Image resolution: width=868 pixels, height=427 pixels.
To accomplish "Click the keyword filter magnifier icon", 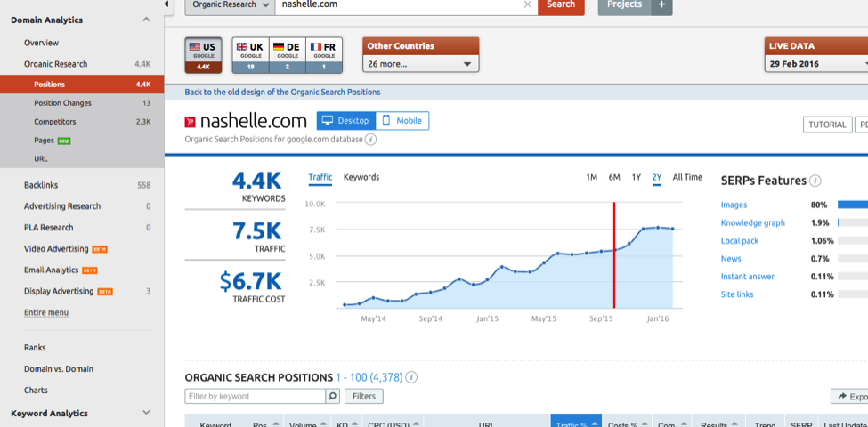I will 333,396.
